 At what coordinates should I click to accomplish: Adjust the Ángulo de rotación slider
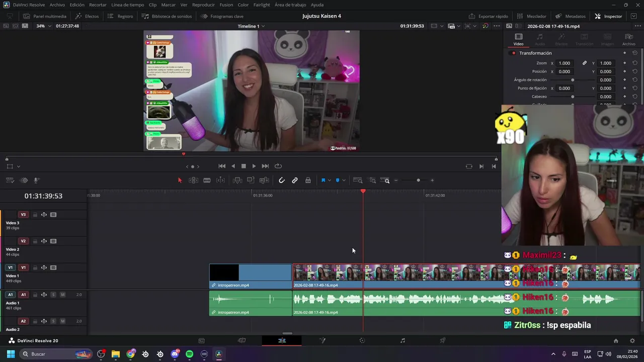tap(573, 80)
